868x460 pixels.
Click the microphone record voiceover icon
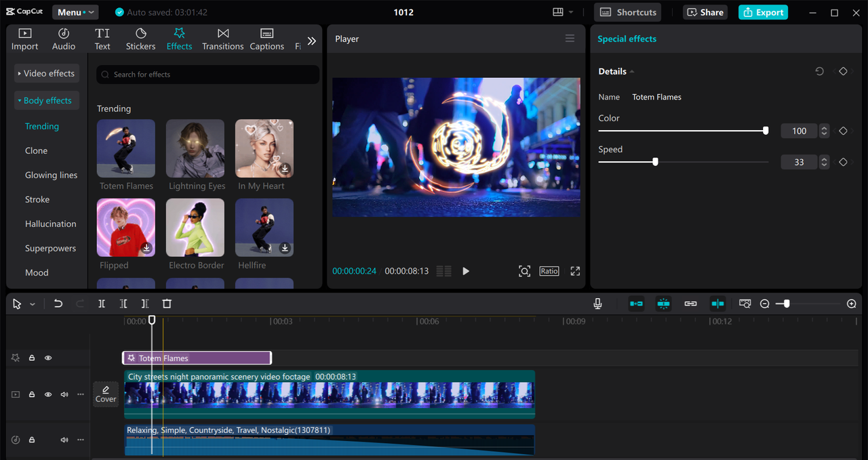[597, 304]
